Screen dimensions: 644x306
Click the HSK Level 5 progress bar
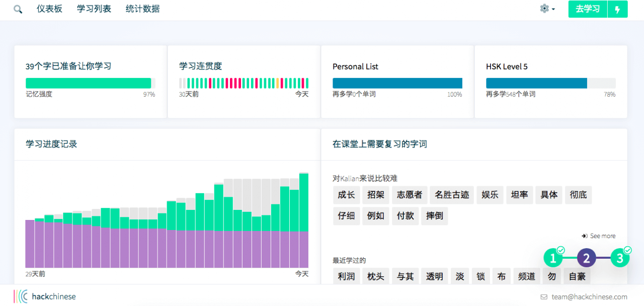tap(551, 83)
